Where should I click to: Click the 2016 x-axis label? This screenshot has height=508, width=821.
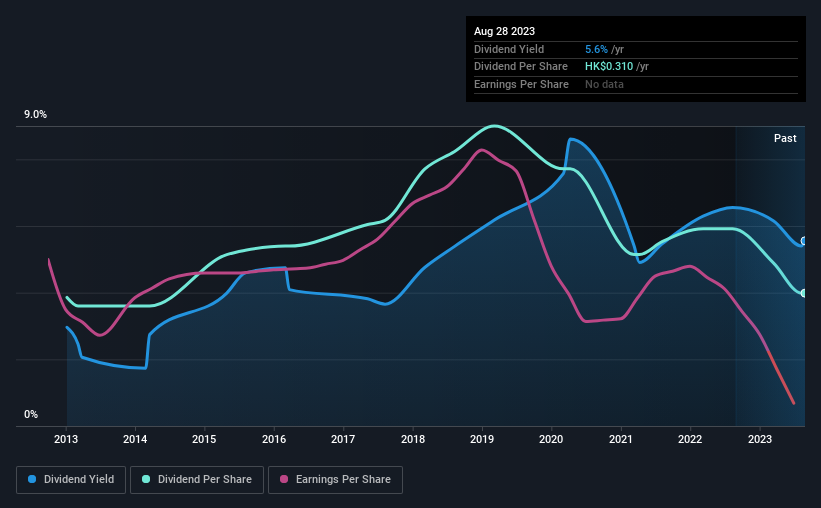coord(274,439)
